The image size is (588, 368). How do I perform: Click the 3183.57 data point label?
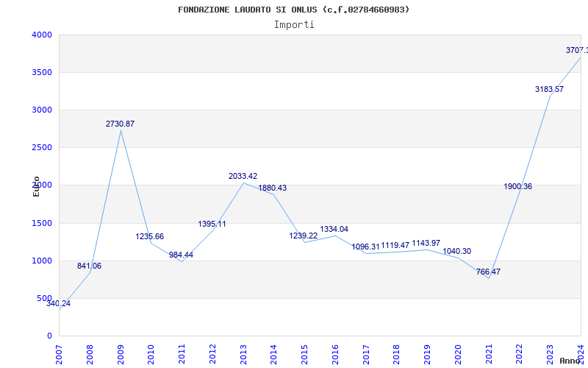point(549,89)
